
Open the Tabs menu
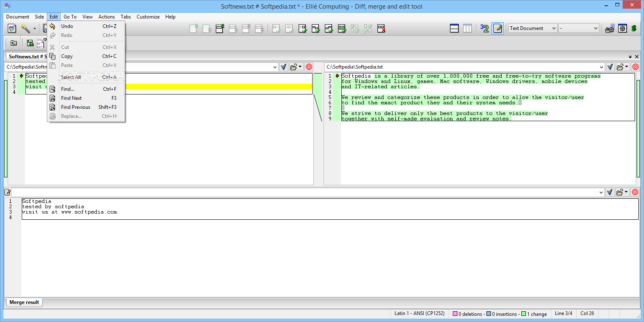click(x=126, y=17)
